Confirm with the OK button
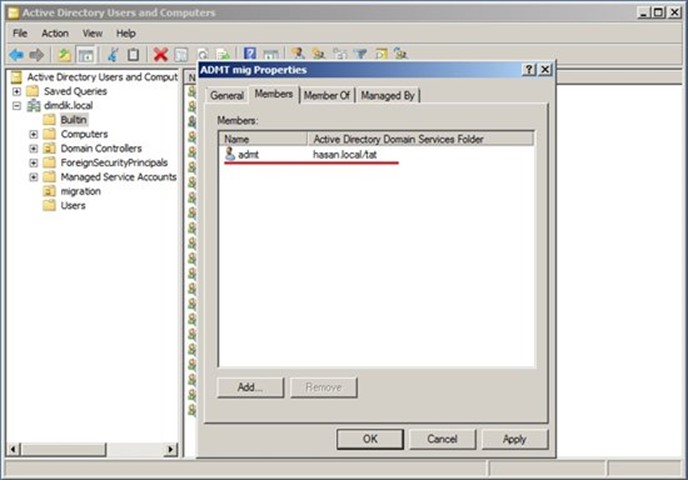This screenshot has width=688, height=480. tap(370, 439)
